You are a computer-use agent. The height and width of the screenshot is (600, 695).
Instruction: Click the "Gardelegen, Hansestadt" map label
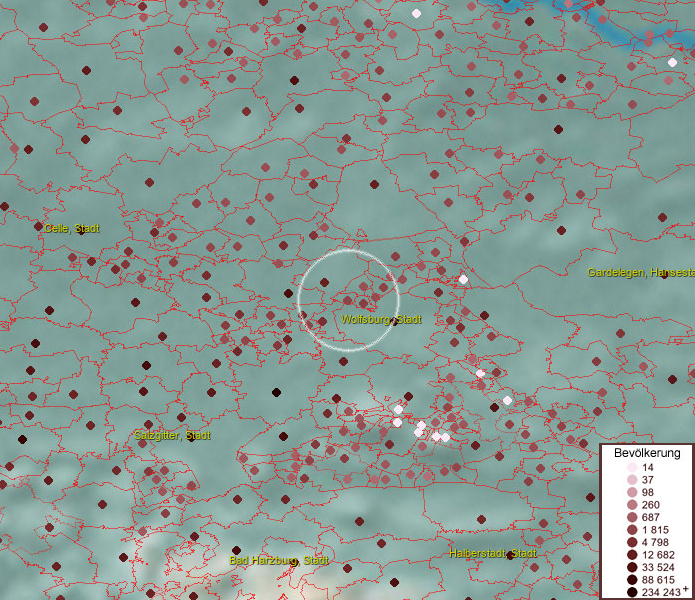pos(641,272)
